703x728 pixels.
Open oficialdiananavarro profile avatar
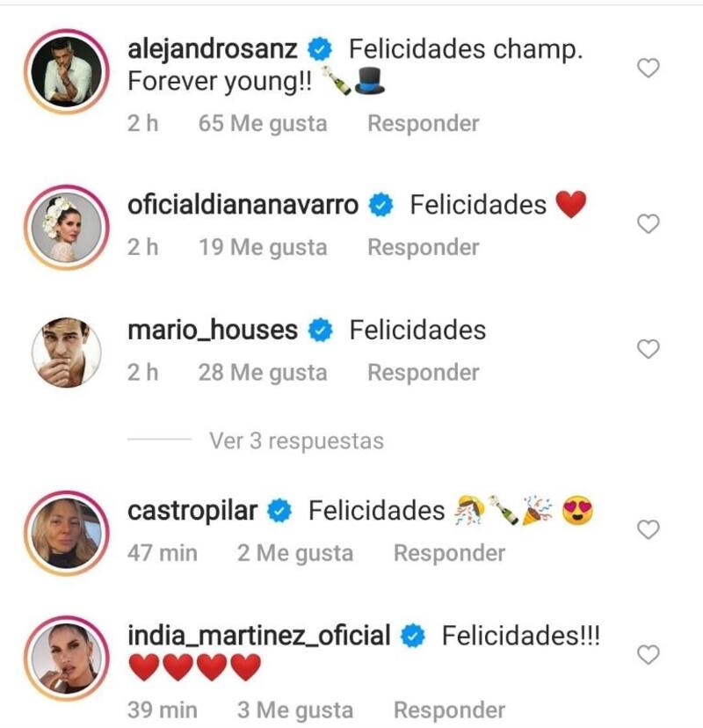coord(69,227)
